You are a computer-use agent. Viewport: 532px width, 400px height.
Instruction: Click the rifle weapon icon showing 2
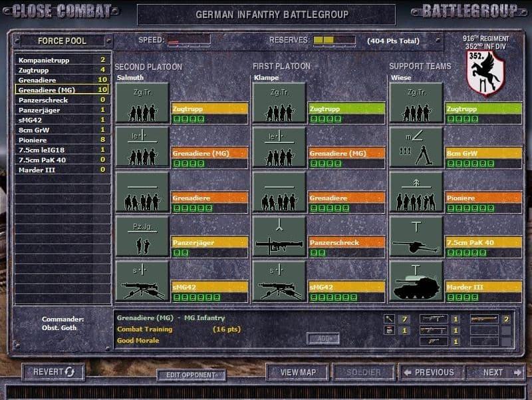[x=484, y=319]
